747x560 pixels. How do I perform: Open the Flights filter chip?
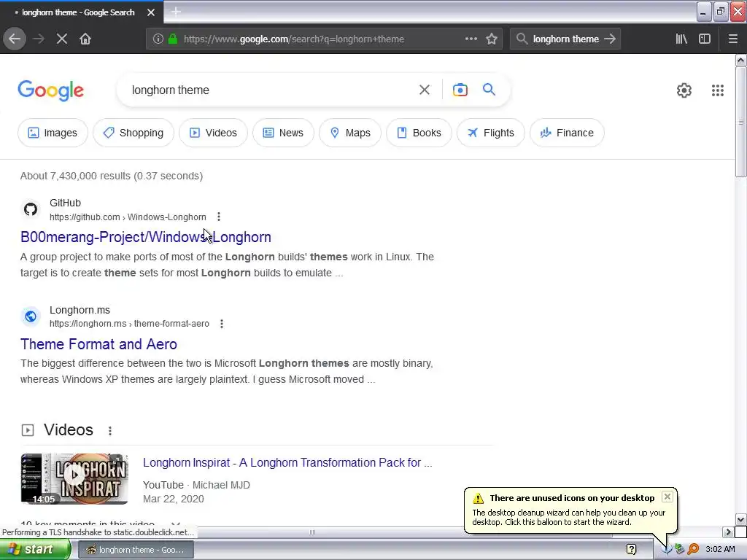(491, 133)
